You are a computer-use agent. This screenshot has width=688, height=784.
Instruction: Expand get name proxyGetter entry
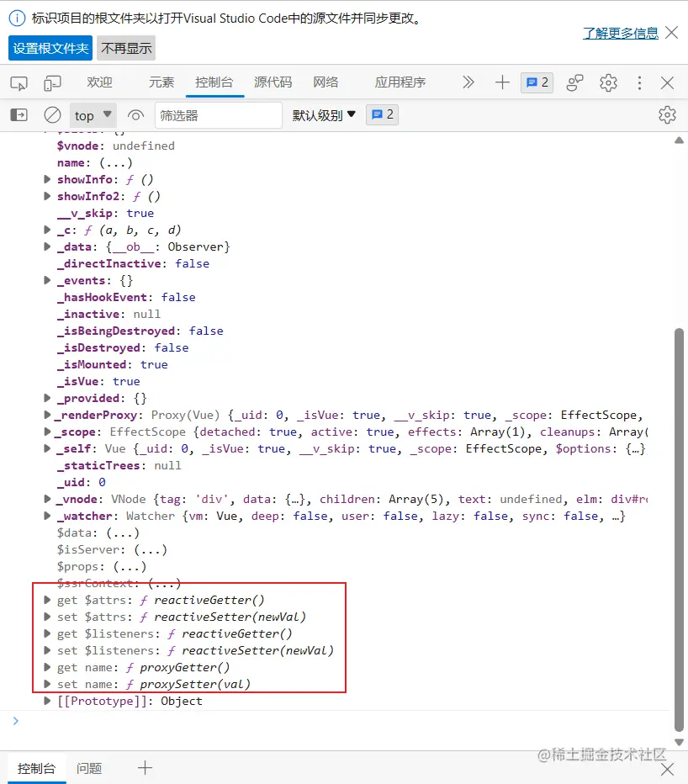47,667
